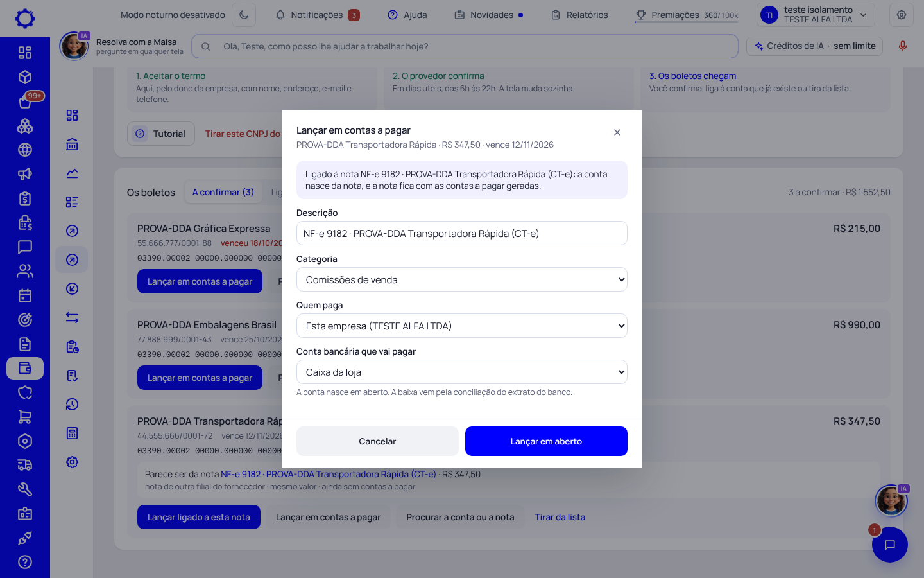Viewport: 924px width, 578px height.
Task: Open the top-right settings gear button
Action: coord(902,15)
